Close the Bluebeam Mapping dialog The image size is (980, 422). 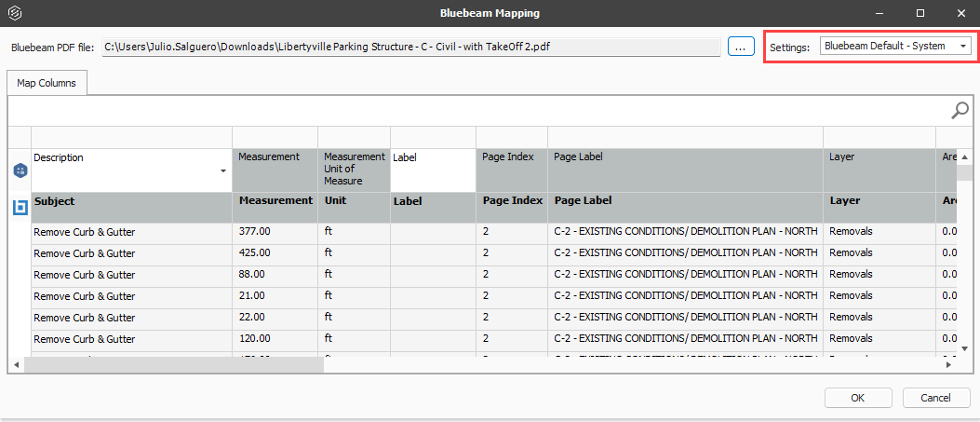tap(960, 13)
